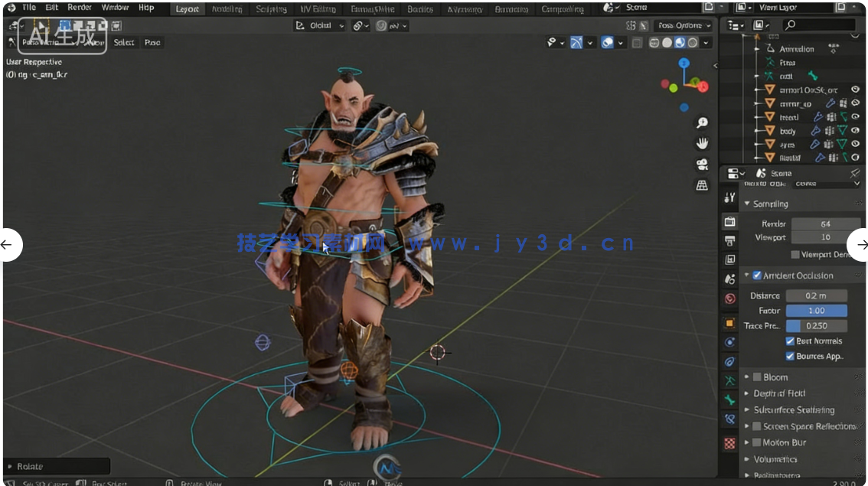Uncheck the Best Normals option
The height and width of the screenshot is (486, 868).
coord(791,341)
